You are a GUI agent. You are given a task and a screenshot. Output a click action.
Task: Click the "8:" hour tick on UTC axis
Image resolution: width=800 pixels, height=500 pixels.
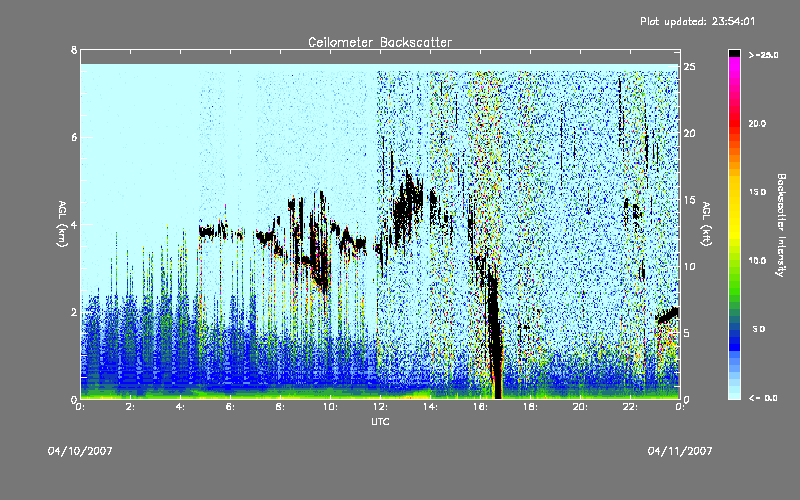tap(280, 407)
